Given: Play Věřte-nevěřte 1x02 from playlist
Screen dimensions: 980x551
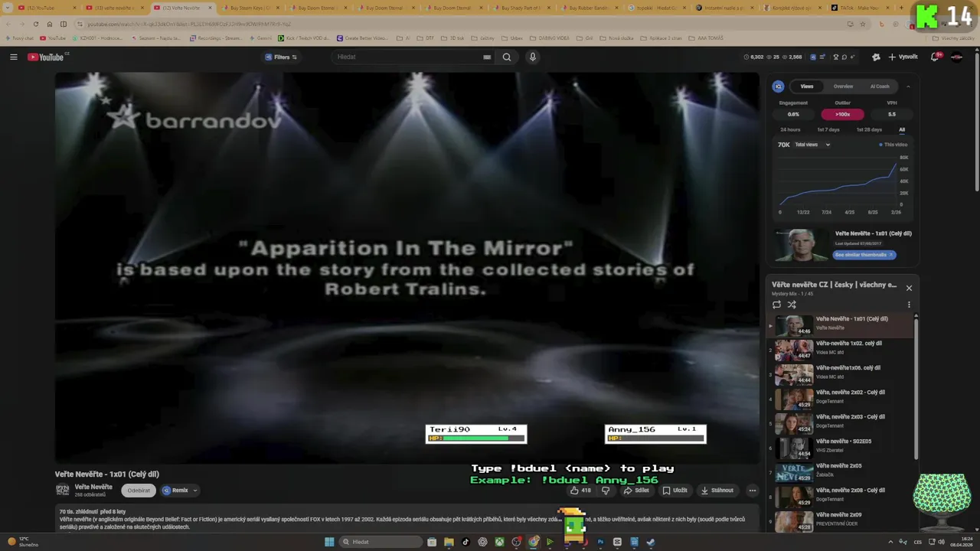Looking at the screenshot, I should (841, 349).
